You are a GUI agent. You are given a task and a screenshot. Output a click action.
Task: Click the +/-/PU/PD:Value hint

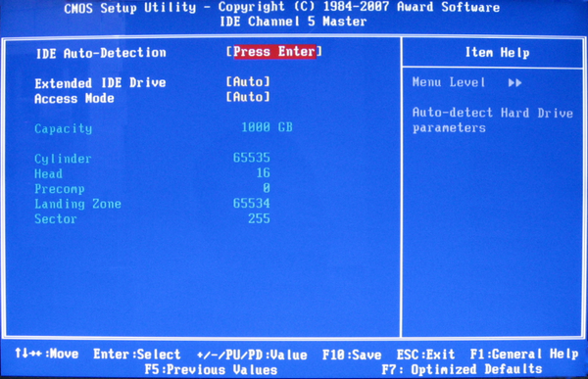pyautogui.click(x=252, y=355)
